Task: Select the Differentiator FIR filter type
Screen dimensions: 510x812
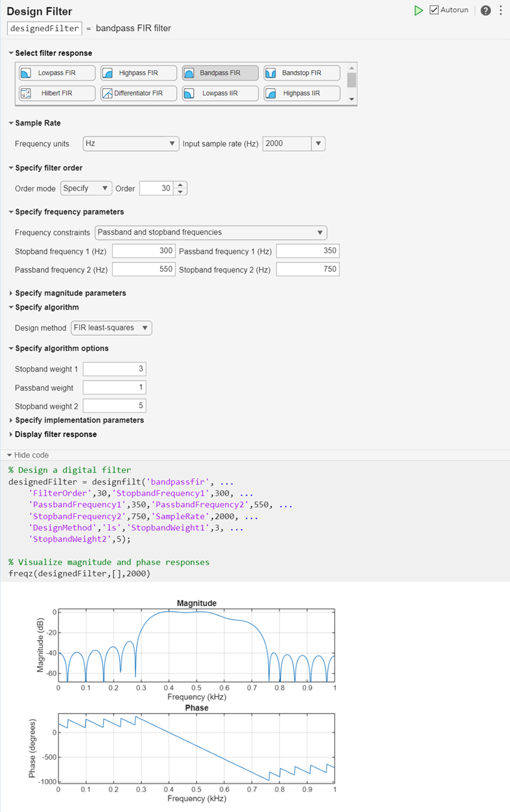Action: coord(138,93)
